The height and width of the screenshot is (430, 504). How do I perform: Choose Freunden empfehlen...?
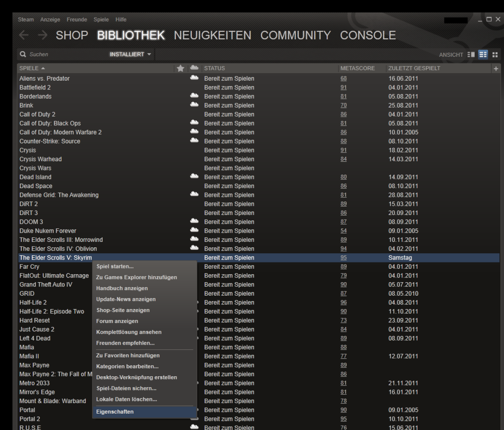145,343
